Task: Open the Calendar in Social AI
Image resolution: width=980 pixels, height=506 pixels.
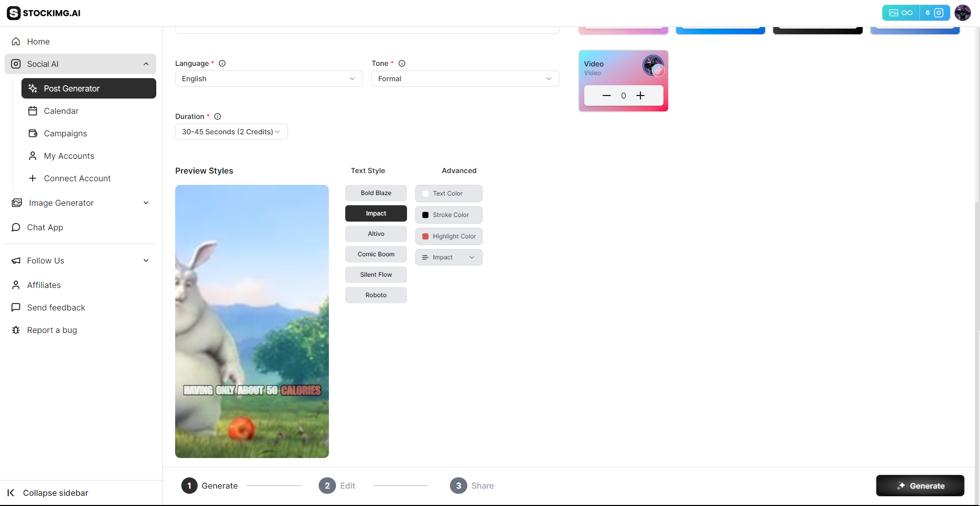Action: (61, 111)
